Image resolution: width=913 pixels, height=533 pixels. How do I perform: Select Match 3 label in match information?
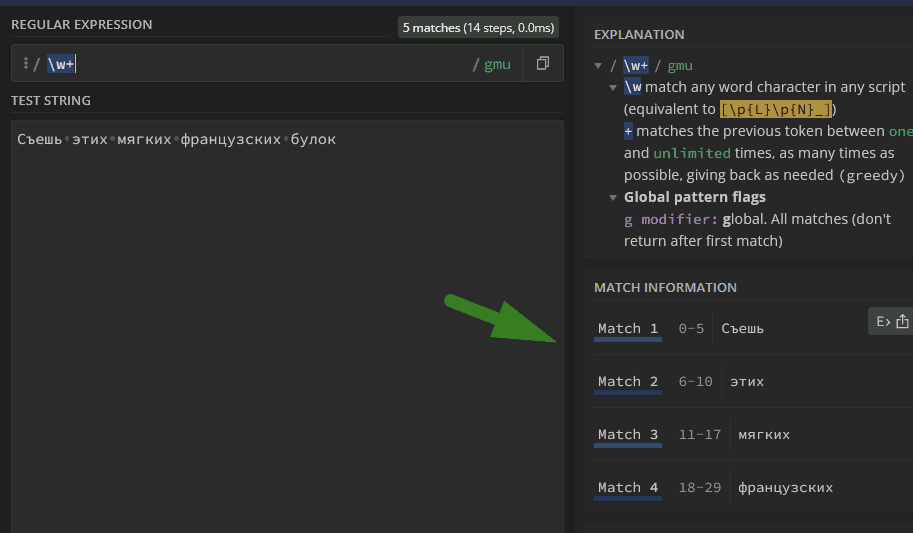pyautogui.click(x=628, y=435)
